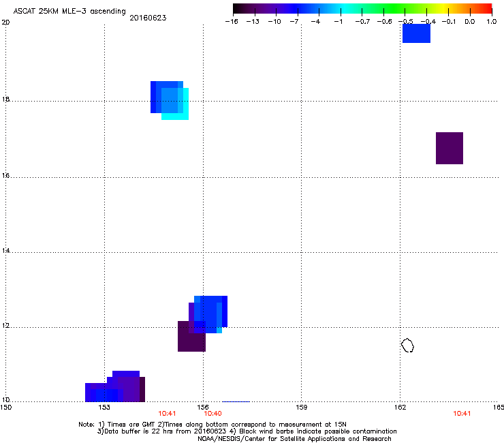This screenshot has width=504, height=443.
Task: Click the -4 color scale label
Action: [x=315, y=22]
